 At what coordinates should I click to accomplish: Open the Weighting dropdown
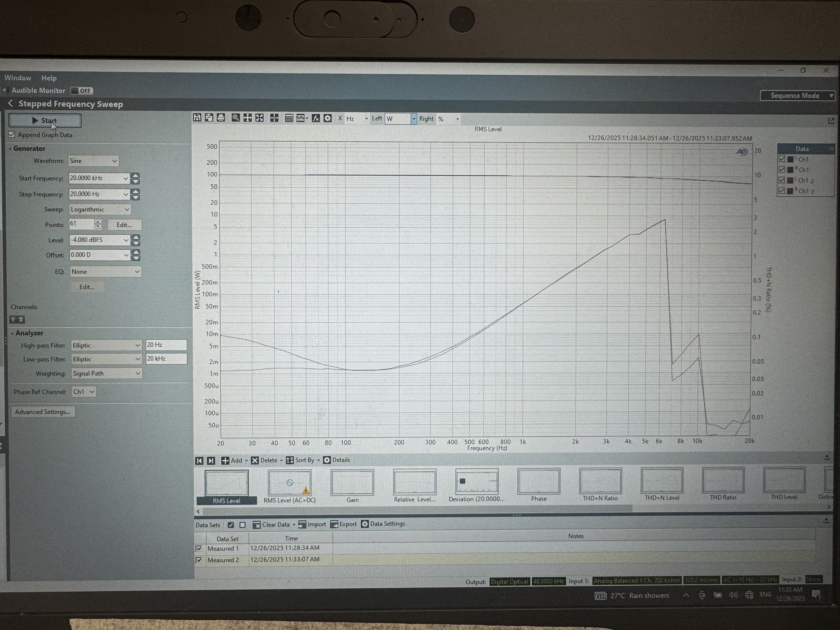(106, 373)
